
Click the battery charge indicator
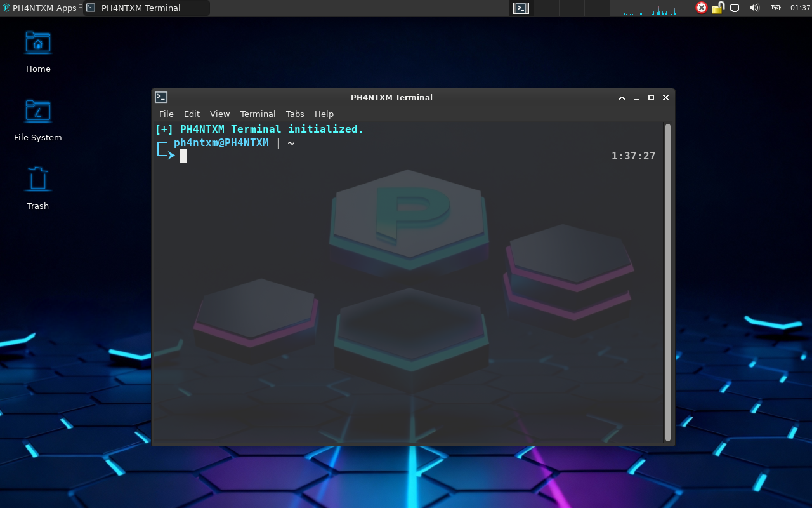click(775, 8)
